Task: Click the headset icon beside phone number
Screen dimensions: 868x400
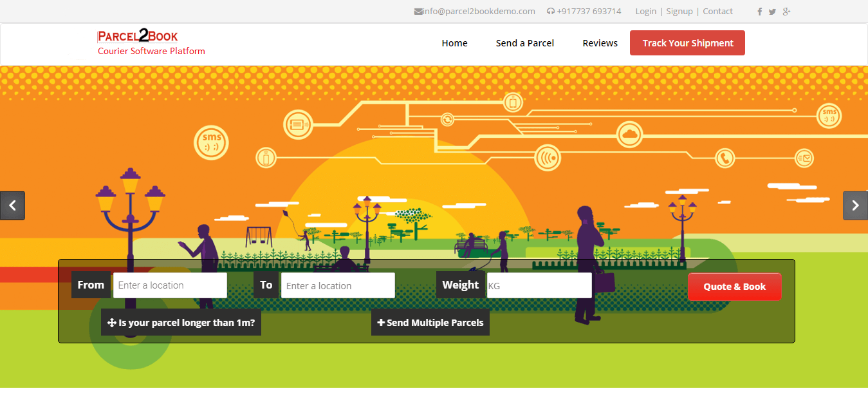Action: tap(550, 12)
